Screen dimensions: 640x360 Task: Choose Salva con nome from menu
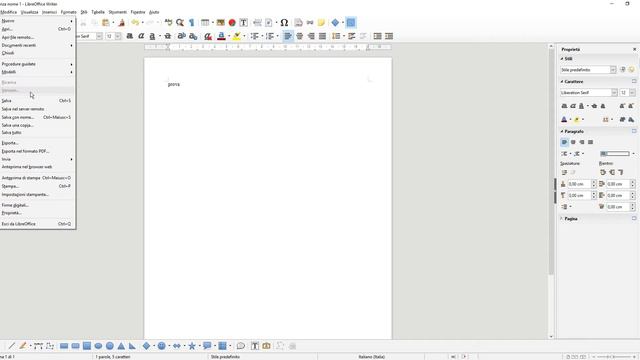[x=37, y=117]
